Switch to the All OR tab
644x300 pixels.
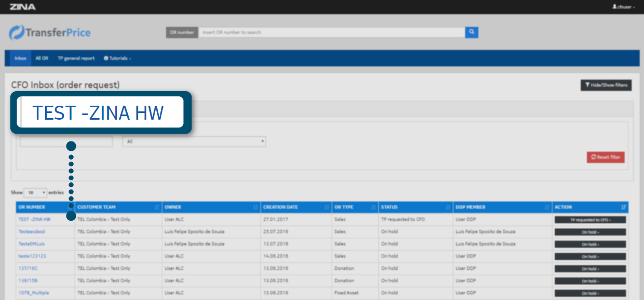point(42,59)
